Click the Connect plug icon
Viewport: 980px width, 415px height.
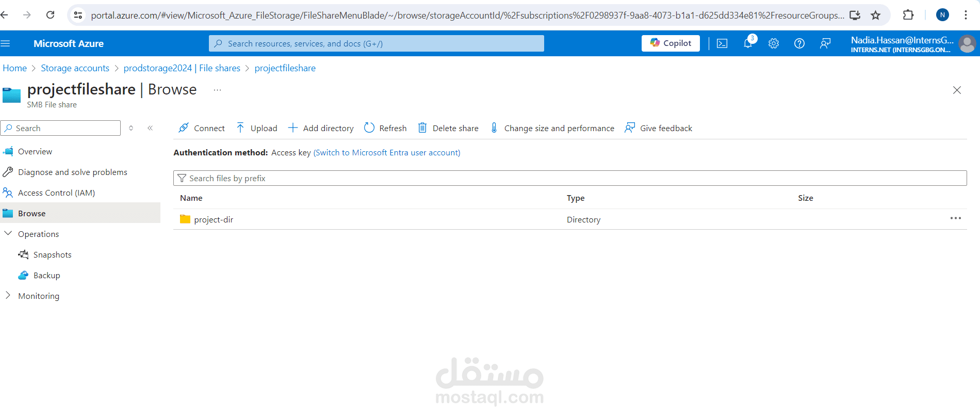coord(183,127)
